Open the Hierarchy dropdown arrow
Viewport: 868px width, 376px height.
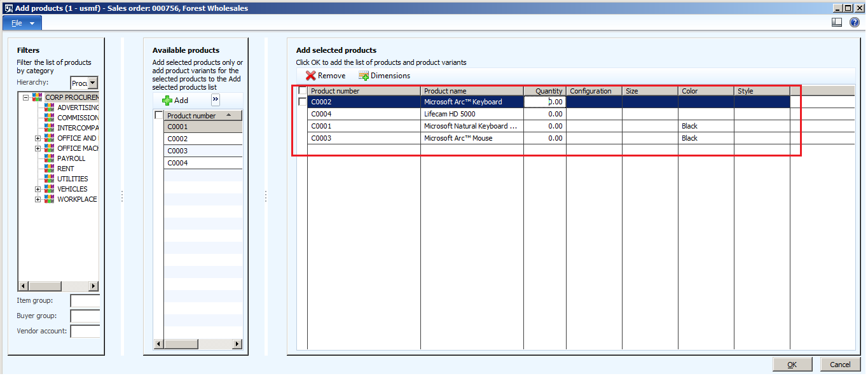coord(93,83)
